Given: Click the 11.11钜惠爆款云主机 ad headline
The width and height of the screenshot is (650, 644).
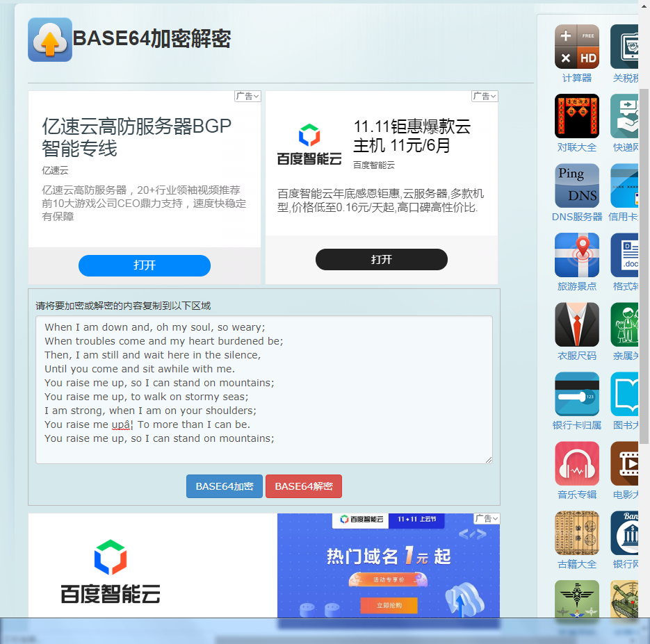Looking at the screenshot, I should [x=412, y=136].
